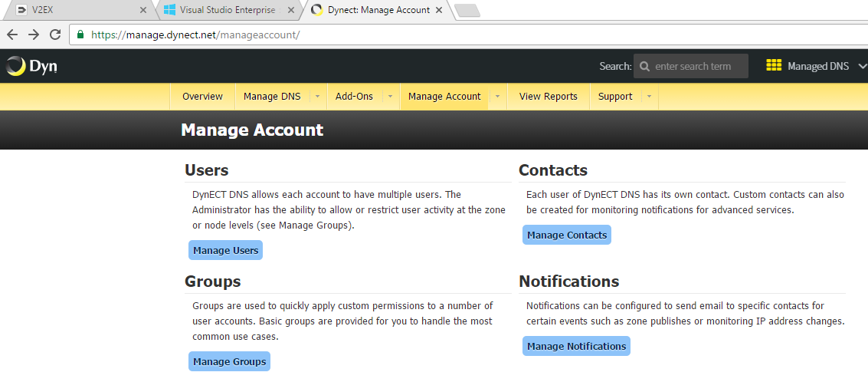Click the Manage Users button
Image resolution: width=868 pixels, height=382 pixels.
pyautogui.click(x=225, y=250)
